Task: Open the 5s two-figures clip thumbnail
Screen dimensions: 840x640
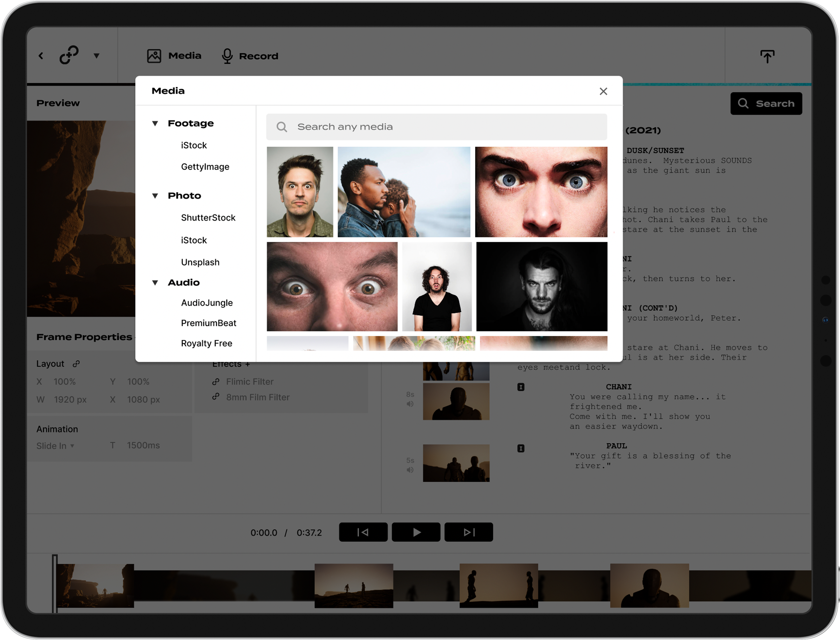Action: 456,463
